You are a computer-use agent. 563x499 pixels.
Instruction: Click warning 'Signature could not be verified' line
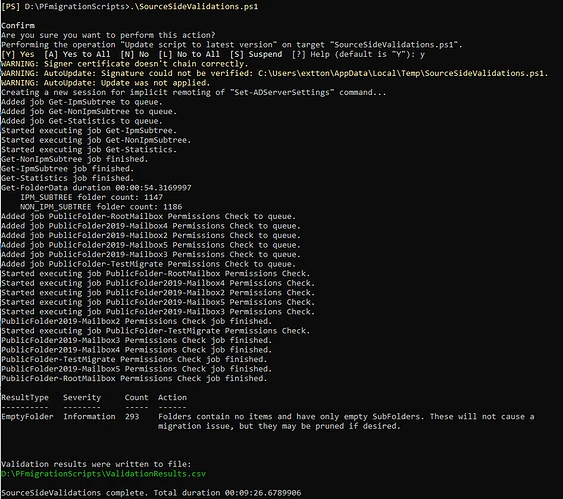[x=275, y=73]
